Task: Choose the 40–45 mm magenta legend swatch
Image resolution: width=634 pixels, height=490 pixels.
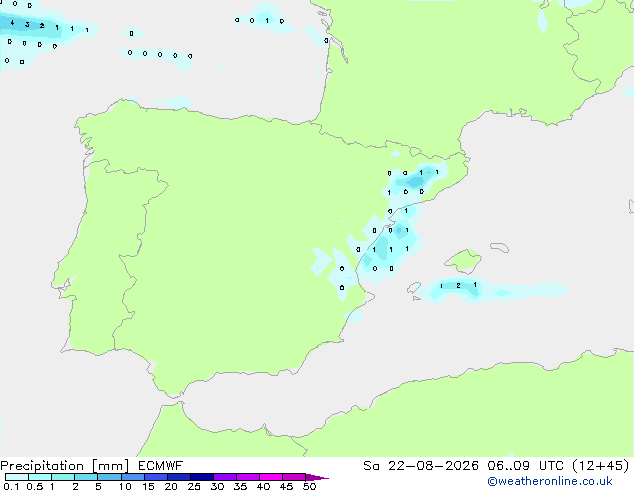Action: (x=271, y=477)
